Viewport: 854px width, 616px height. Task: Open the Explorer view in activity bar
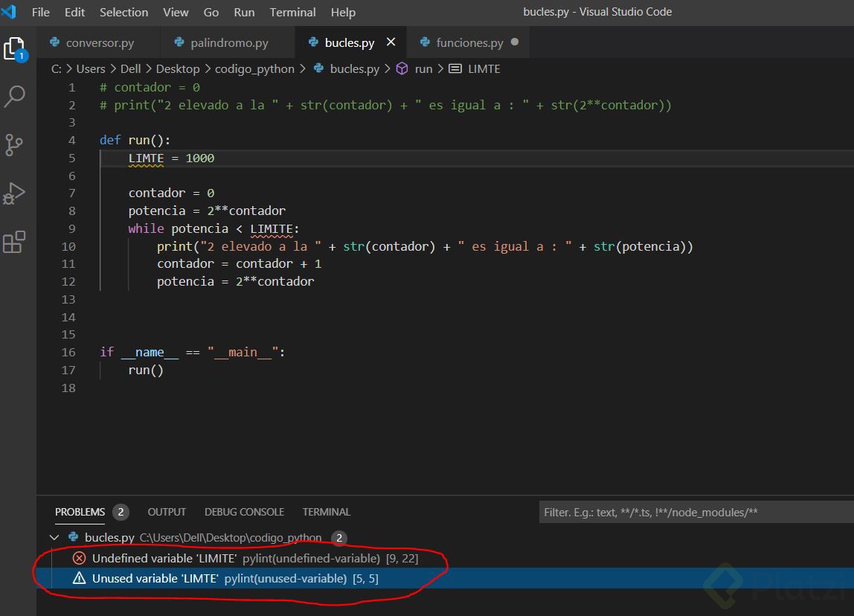[x=15, y=49]
